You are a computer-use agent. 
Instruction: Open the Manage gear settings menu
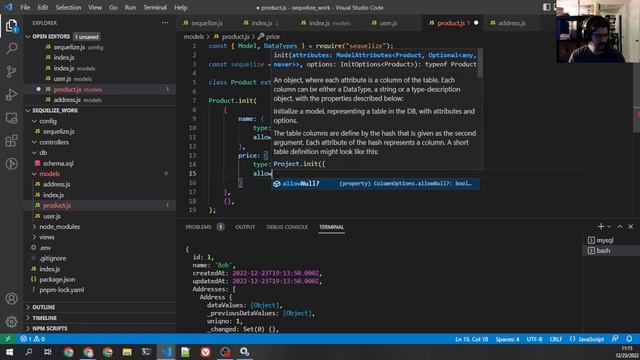click(11, 322)
